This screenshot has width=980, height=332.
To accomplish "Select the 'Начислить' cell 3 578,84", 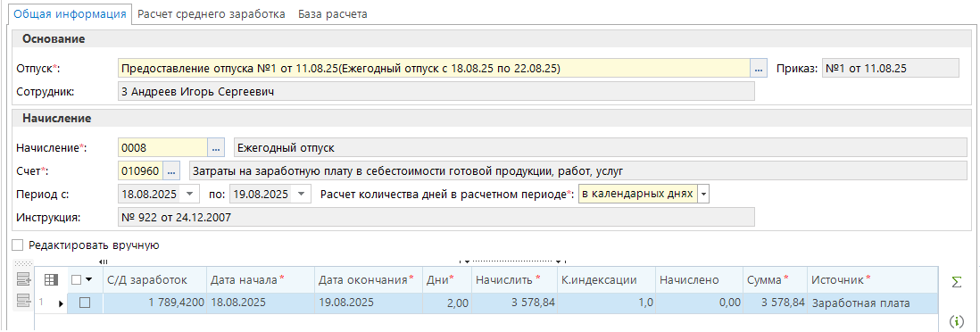I will pos(513,303).
